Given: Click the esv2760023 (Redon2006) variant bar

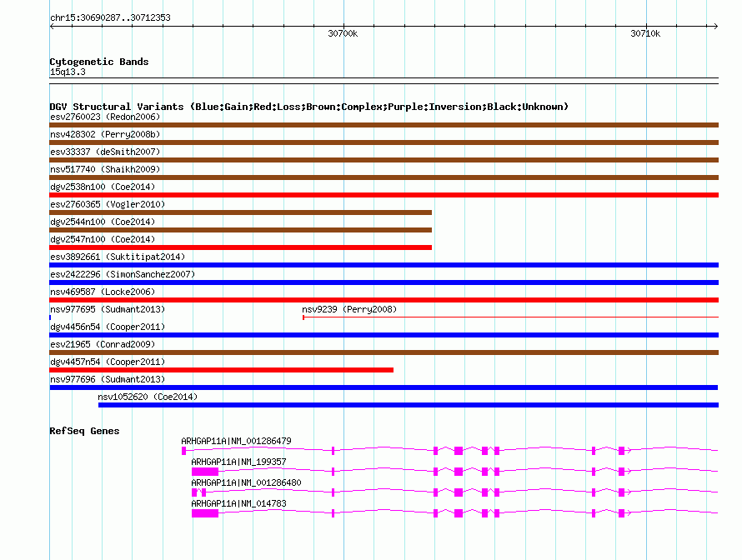Looking at the screenshot, I should coord(384,125).
